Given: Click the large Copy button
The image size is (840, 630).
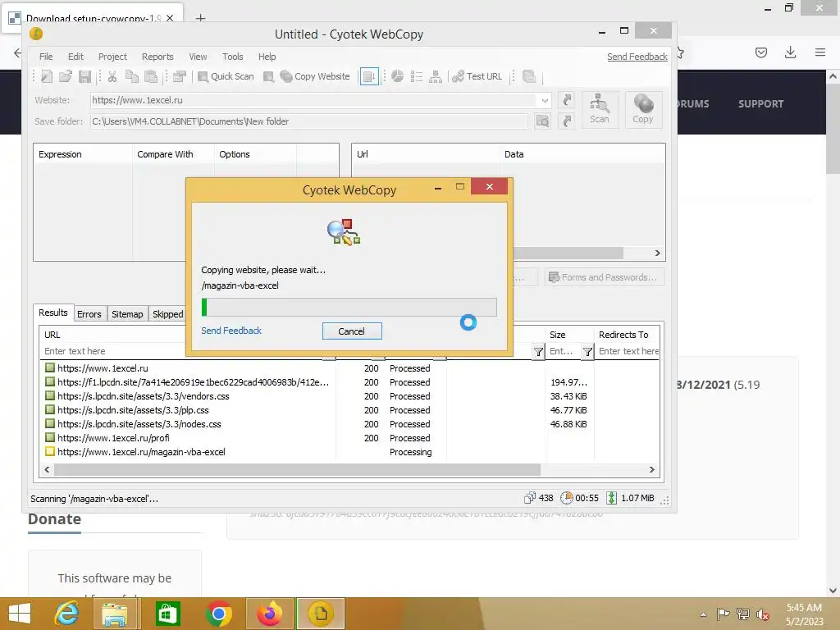Looking at the screenshot, I should coord(643,109).
